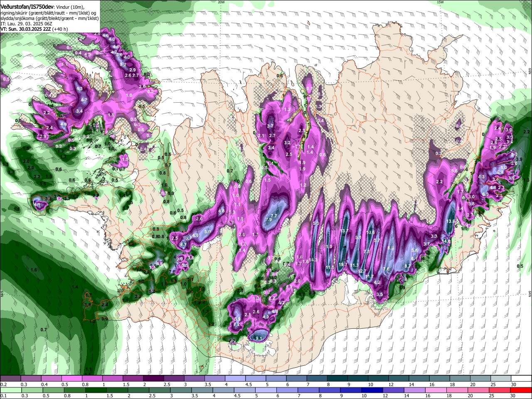Click the light lavender swatch after 4 in upper legend
The width and height of the screenshot is (532, 399).
(x=235, y=379)
